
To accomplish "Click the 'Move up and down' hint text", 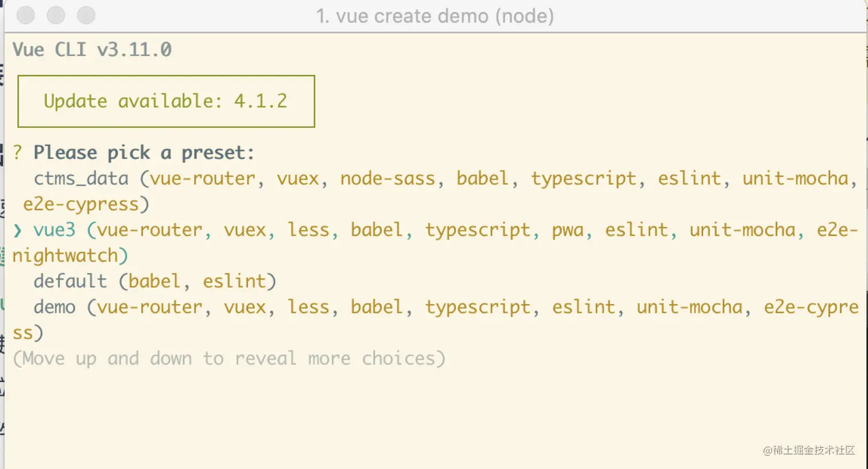I will [229, 359].
